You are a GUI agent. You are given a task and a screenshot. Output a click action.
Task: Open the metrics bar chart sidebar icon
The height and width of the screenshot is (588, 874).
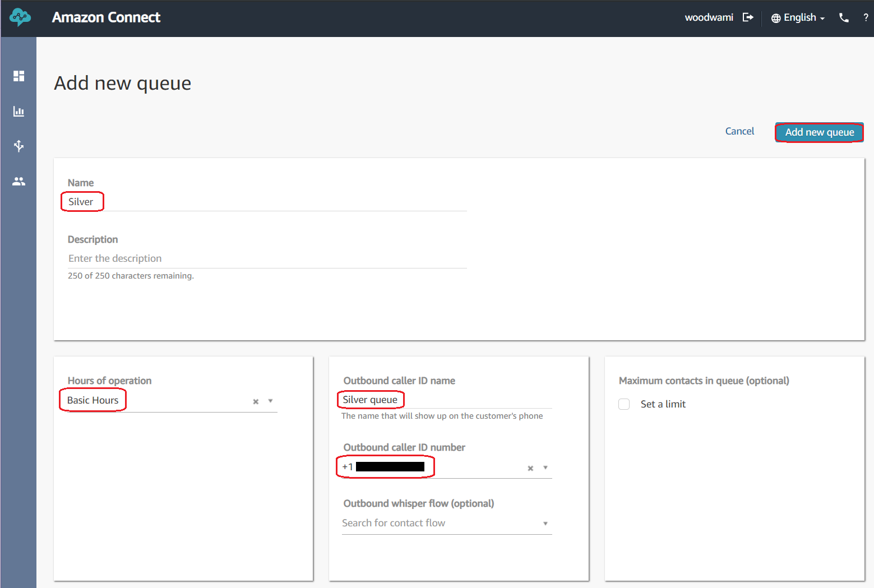(x=19, y=111)
